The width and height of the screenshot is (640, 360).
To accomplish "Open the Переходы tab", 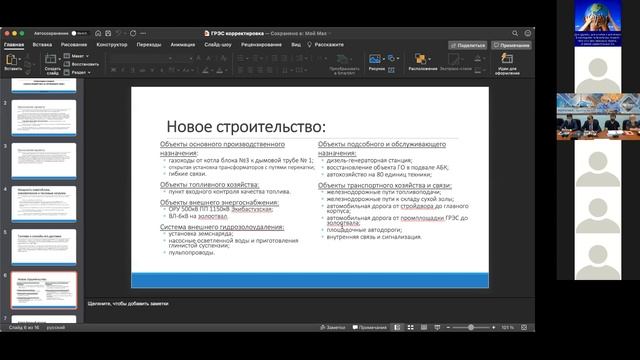I will [x=149, y=45].
